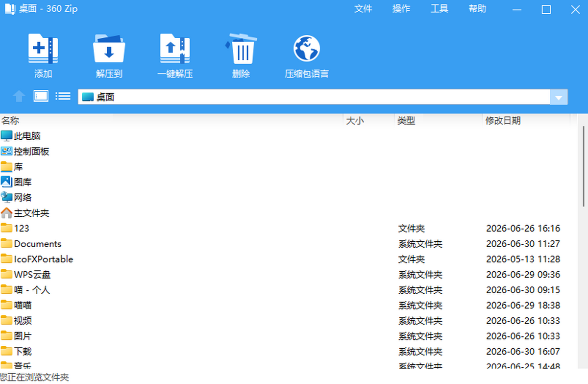
Task: Select the WPS云盘 folder name
Action: coord(32,275)
